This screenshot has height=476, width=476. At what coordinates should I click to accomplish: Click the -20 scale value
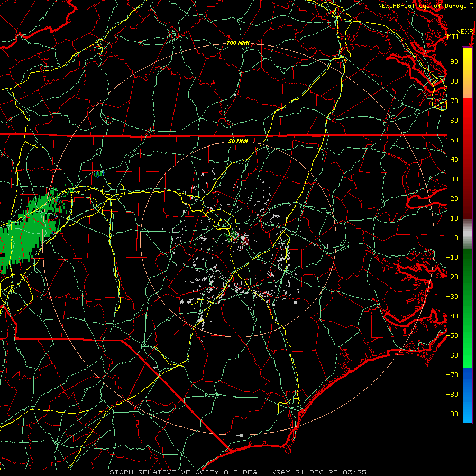point(452,277)
